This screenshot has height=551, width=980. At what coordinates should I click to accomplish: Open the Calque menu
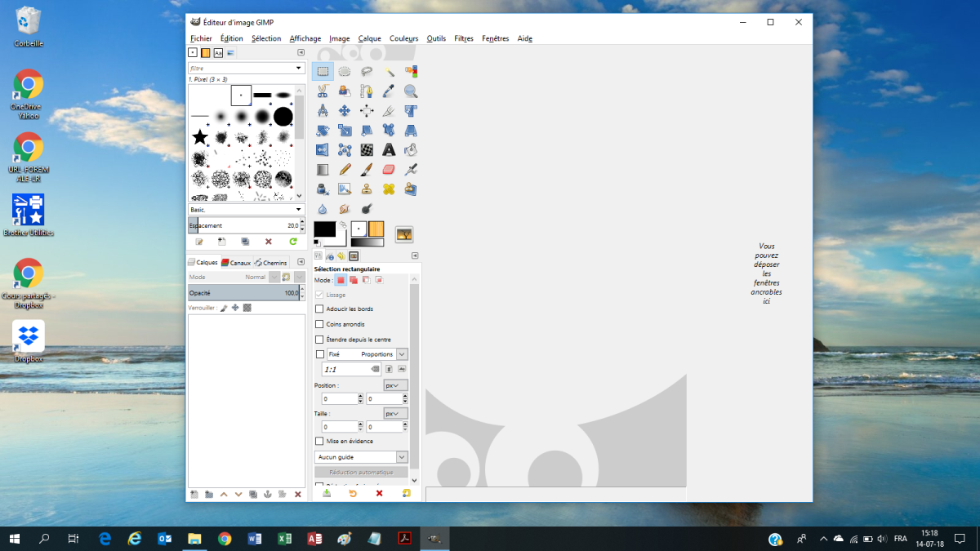point(370,38)
